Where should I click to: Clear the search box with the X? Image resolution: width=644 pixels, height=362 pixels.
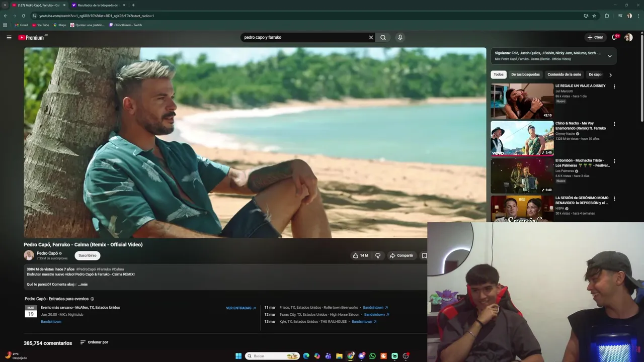pyautogui.click(x=371, y=37)
